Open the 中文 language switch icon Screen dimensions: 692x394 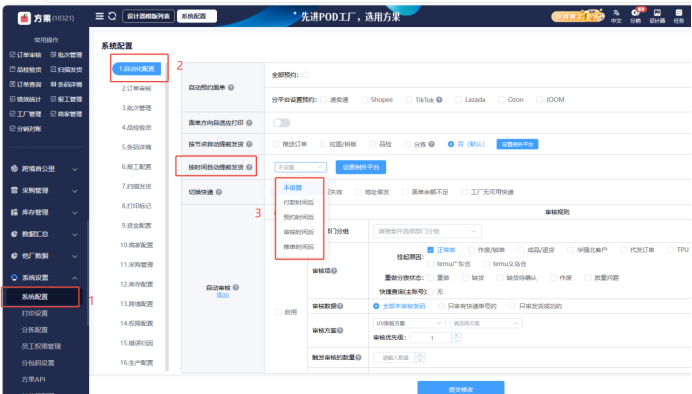616,16
